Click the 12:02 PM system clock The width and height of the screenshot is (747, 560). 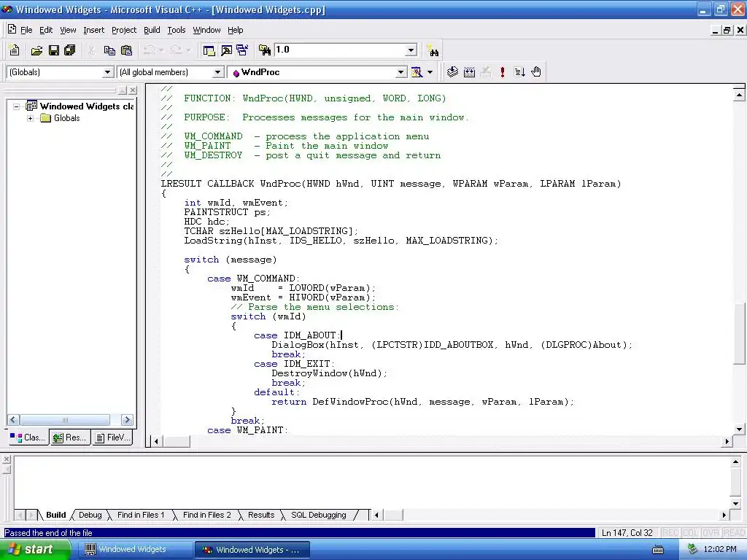click(719, 550)
